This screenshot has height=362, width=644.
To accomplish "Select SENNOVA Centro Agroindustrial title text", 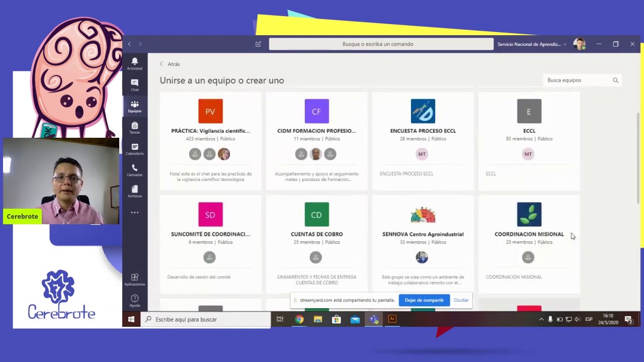I will coord(423,234).
